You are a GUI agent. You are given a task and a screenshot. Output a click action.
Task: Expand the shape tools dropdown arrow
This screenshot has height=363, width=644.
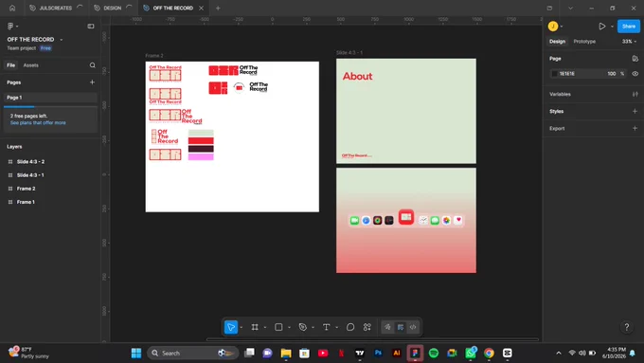coord(289,328)
